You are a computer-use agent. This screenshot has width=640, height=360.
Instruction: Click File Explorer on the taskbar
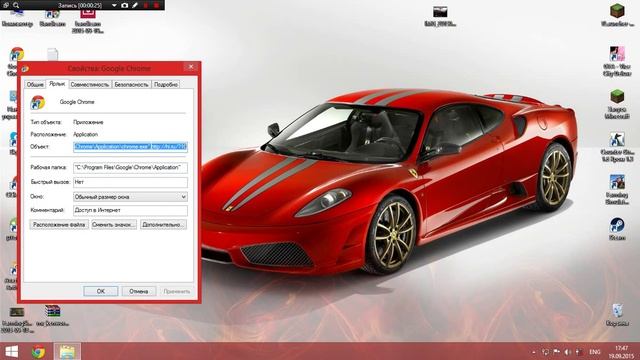(67, 351)
